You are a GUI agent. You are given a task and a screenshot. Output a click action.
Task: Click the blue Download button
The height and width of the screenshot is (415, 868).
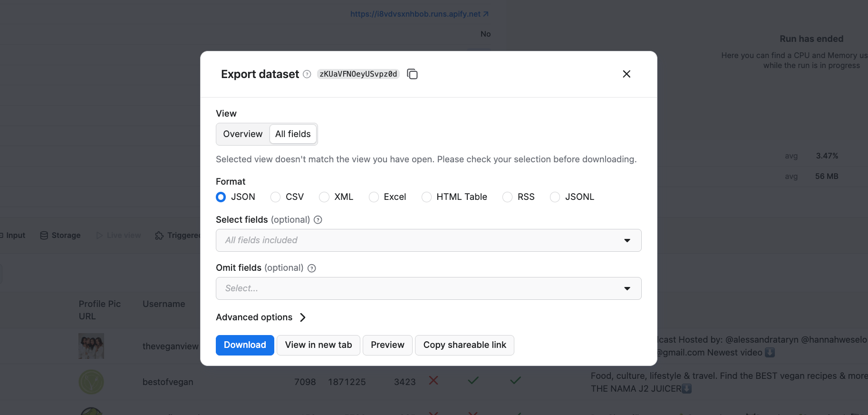pyautogui.click(x=245, y=345)
